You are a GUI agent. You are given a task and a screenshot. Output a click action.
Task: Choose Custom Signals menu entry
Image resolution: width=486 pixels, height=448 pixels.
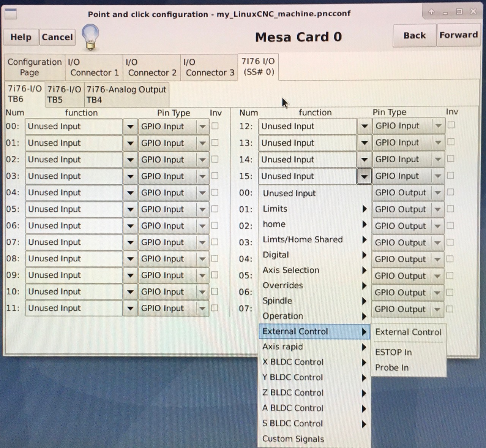[314, 439]
